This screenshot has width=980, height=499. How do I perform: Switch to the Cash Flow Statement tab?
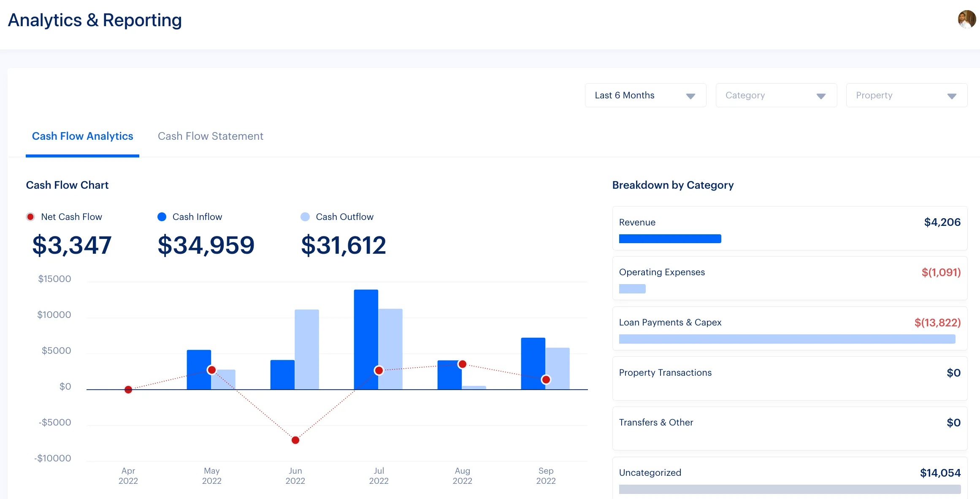(210, 136)
